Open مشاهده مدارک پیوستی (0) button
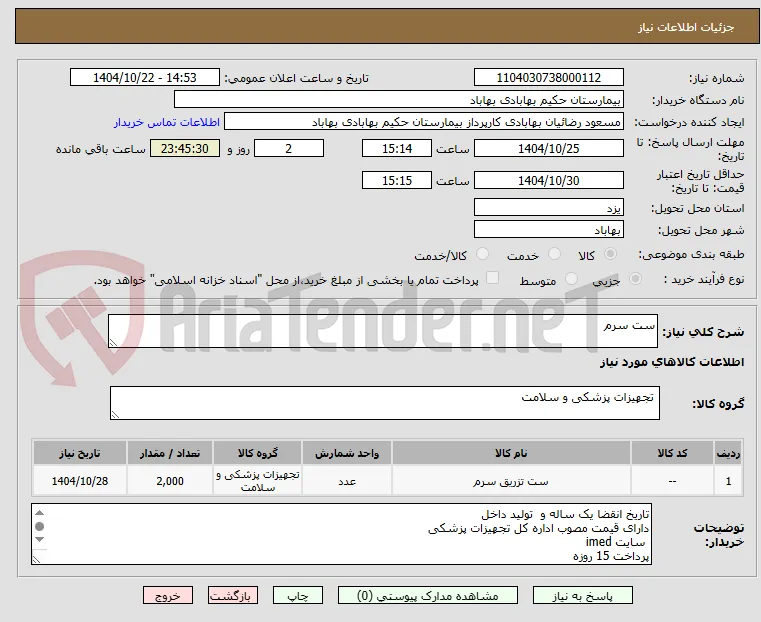Screen dimensions: 761x622 (428, 595)
